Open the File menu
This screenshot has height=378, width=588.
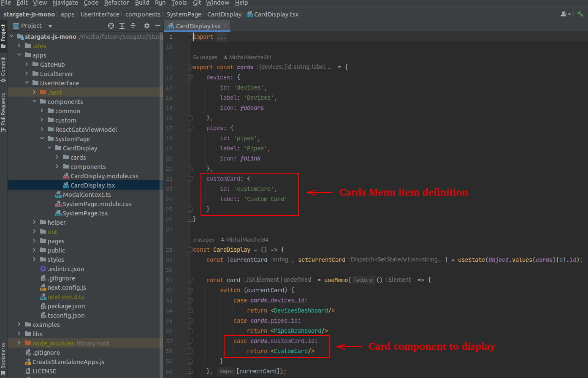point(6,3)
